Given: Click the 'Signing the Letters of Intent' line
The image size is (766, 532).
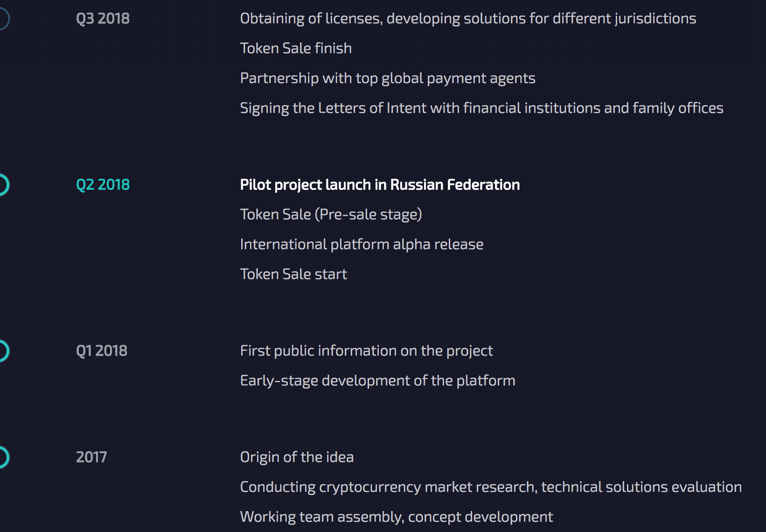Looking at the screenshot, I should [x=481, y=108].
